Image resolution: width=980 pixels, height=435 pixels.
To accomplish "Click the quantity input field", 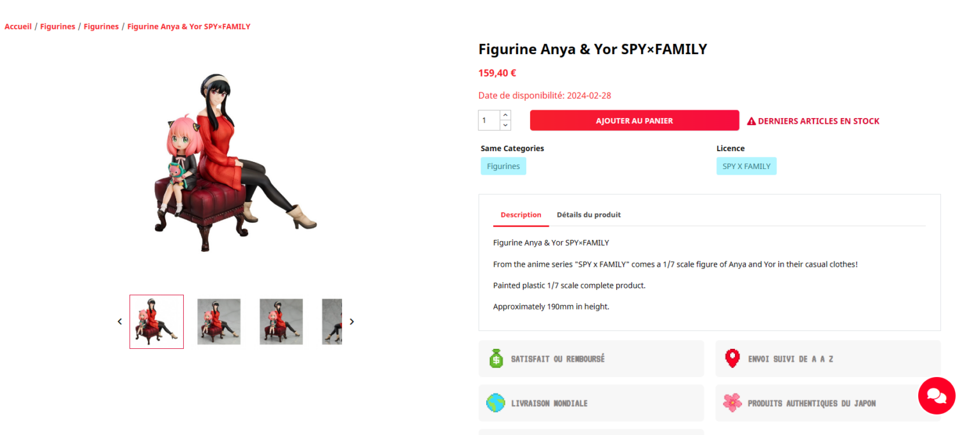I will point(489,121).
